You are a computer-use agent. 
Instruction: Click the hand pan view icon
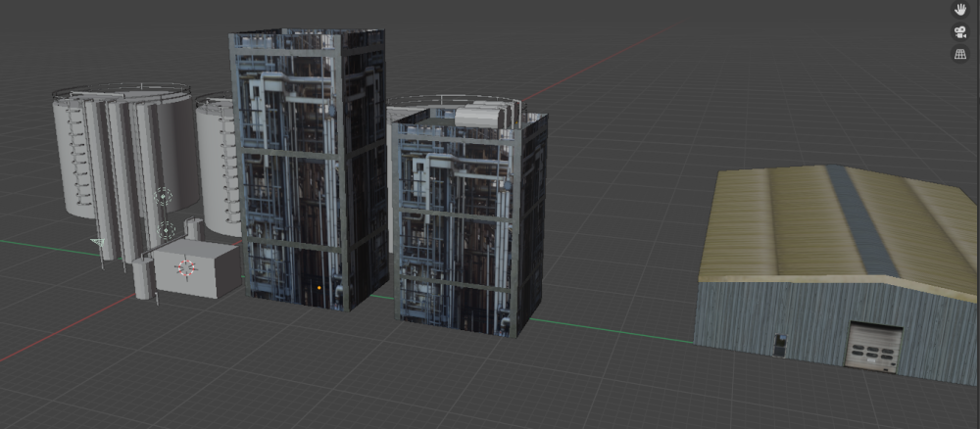pyautogui.click(x=960, y=10)
